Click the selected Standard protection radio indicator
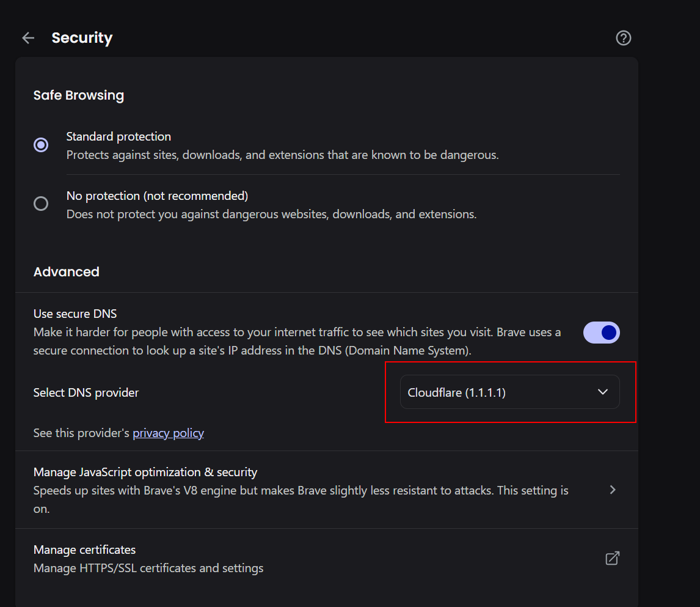 pyautogui.click(x=40, y=145)
